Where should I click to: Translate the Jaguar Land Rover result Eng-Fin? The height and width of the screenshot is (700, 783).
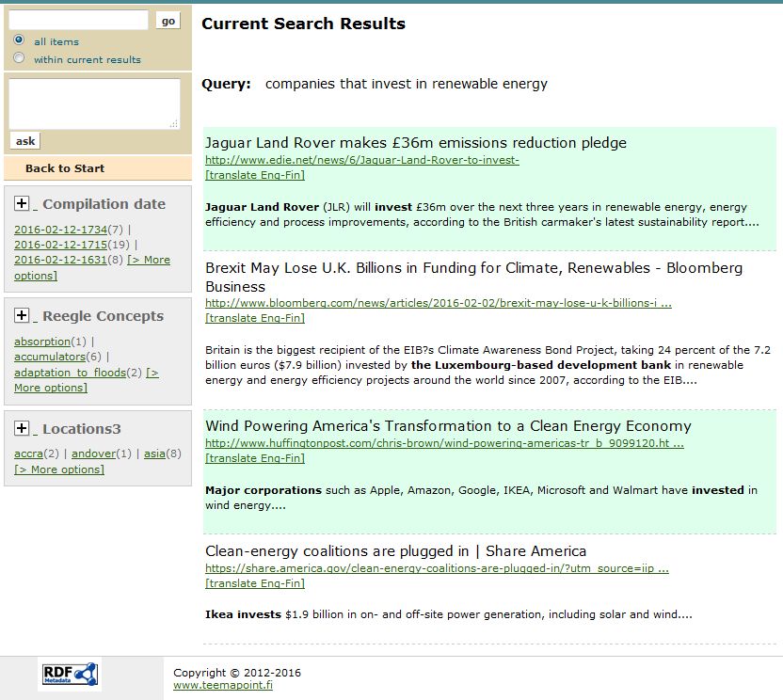point(255,175)
